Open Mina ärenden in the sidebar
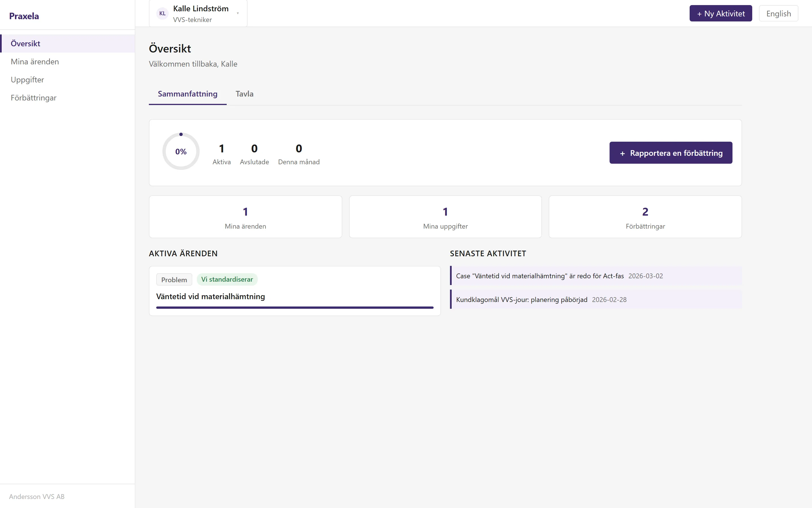 tap(67, 62)
